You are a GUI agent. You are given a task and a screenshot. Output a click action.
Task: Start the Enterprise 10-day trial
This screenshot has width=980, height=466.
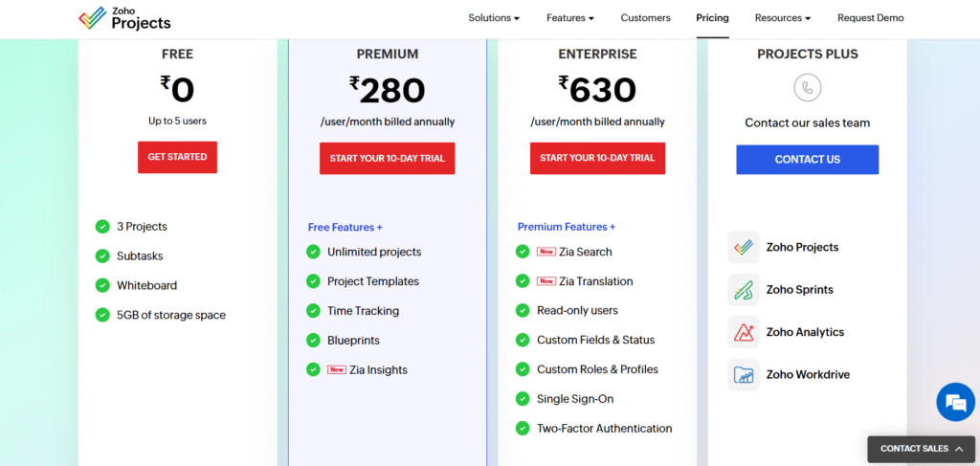click(x=597, y=158)
